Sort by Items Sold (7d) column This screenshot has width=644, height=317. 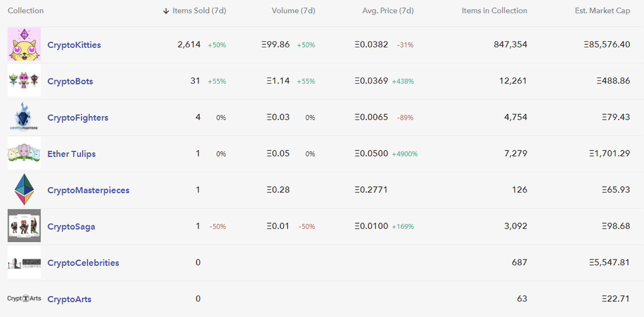coord(199,11)
